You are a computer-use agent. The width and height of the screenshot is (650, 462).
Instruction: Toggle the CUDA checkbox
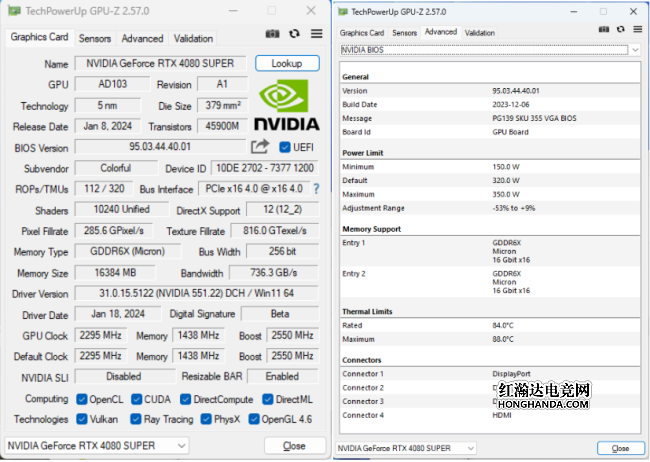point(136,399)
